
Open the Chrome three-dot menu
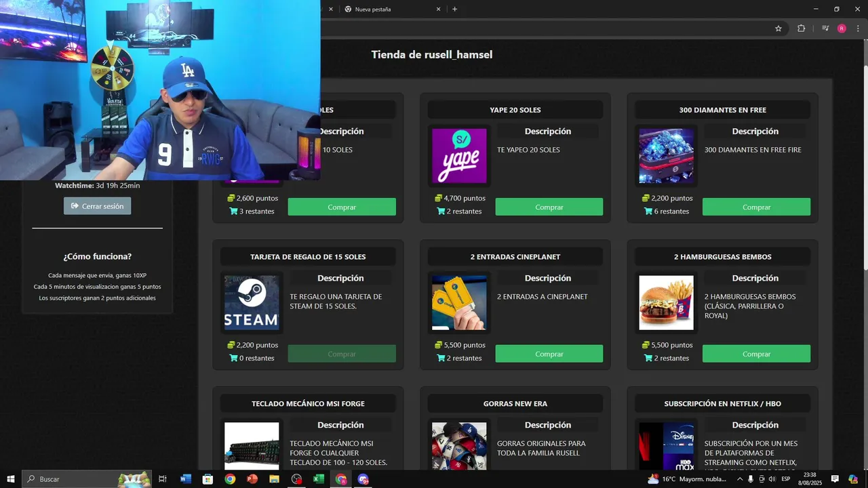click(858, 28)
